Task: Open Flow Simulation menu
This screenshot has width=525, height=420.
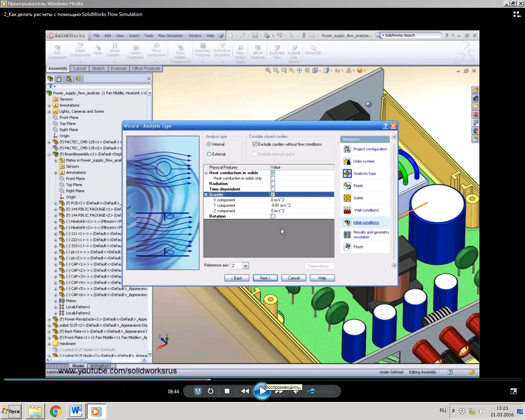Action: tap(171, 36)
